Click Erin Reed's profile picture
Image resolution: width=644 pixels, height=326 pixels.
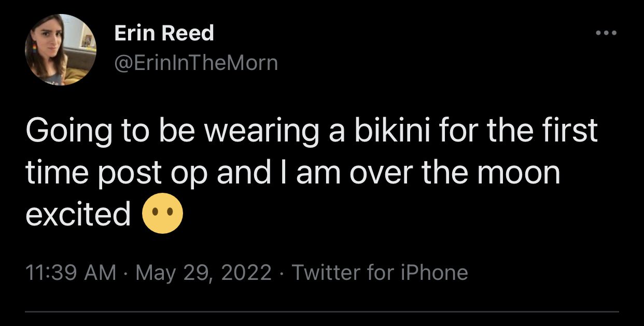[x=61, y=50]
